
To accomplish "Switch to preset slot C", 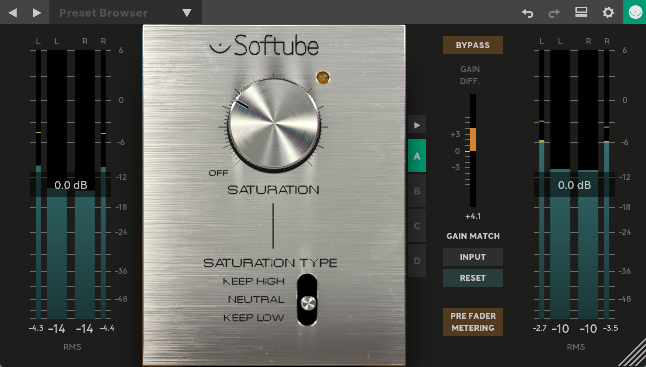I will click(x=417, y=226).
